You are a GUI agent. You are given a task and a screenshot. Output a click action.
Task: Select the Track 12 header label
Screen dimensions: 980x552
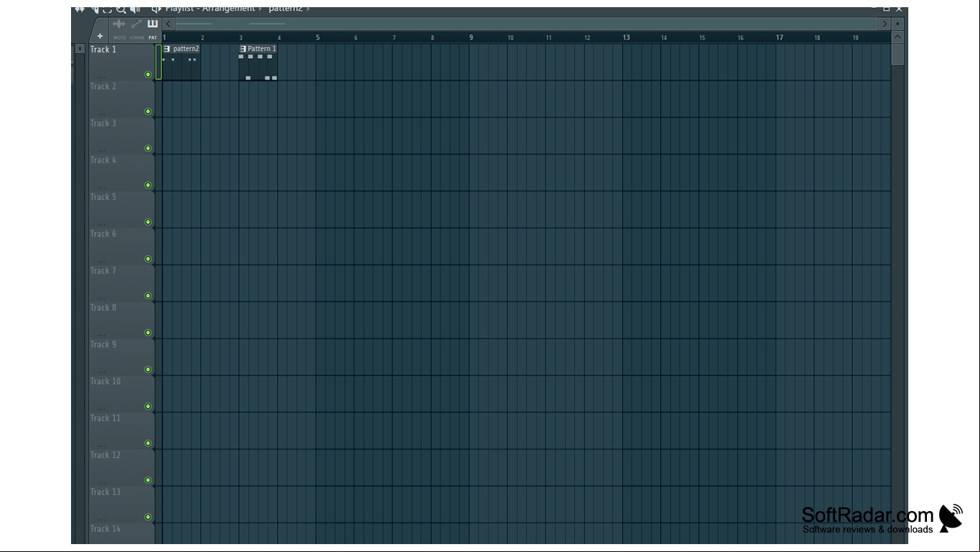coord(105,455)
